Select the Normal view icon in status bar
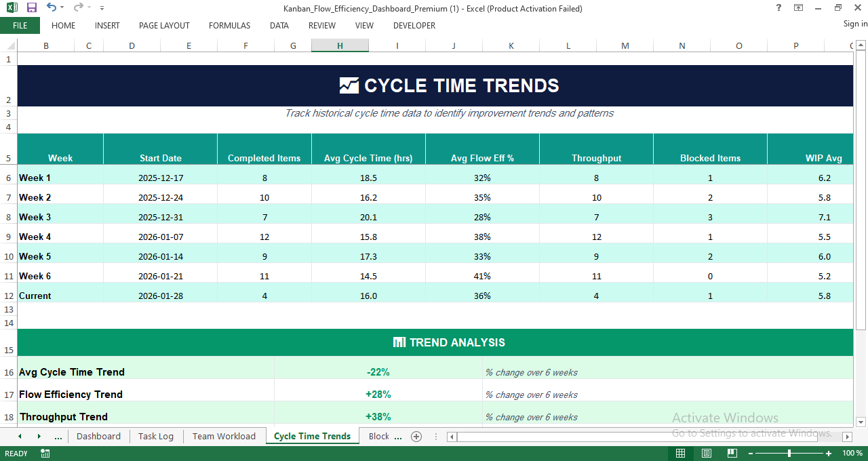 pos(681,453)
